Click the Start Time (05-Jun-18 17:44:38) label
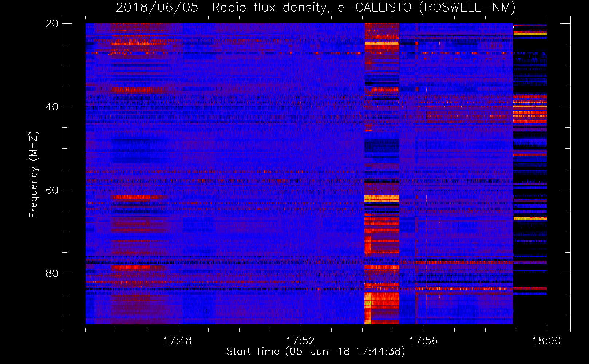Screen dimensions: 589x364 tap(316, 352)
